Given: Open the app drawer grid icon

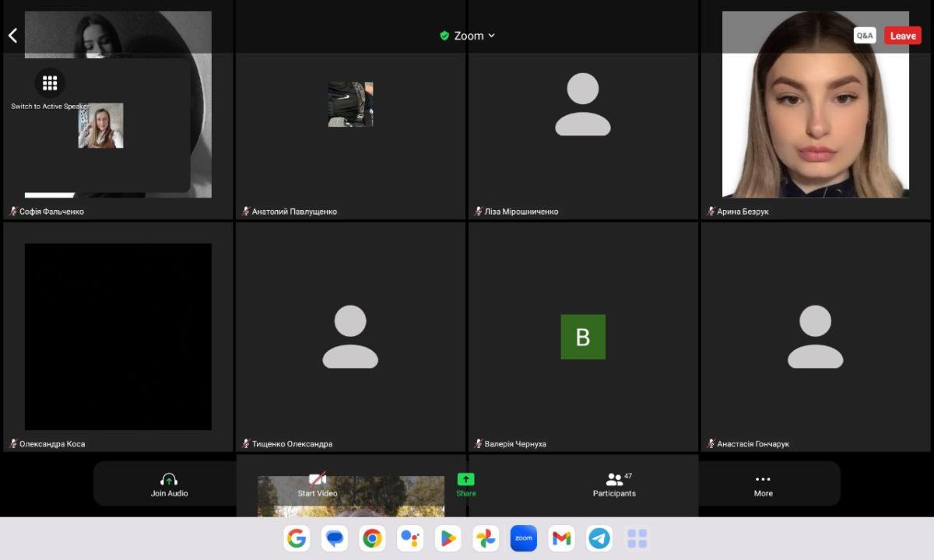Looking at the screenshot, I should coord(637,538).
